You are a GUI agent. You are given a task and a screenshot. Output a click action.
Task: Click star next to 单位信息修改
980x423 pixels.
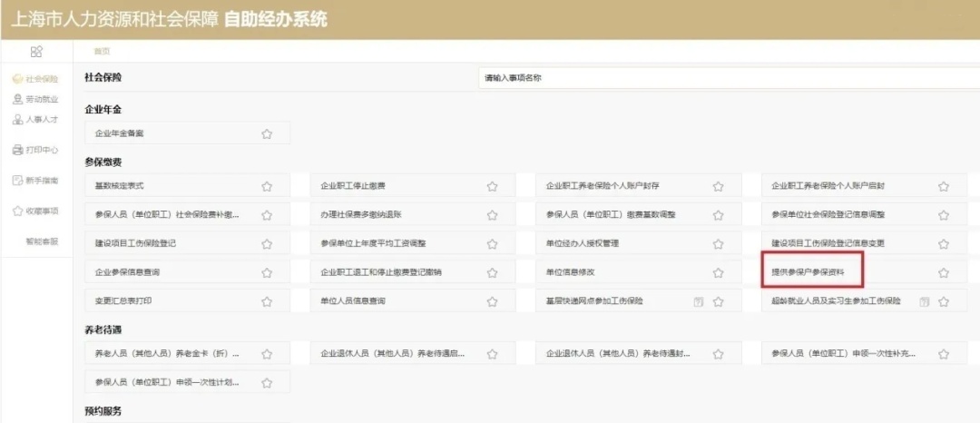point(718,272)
